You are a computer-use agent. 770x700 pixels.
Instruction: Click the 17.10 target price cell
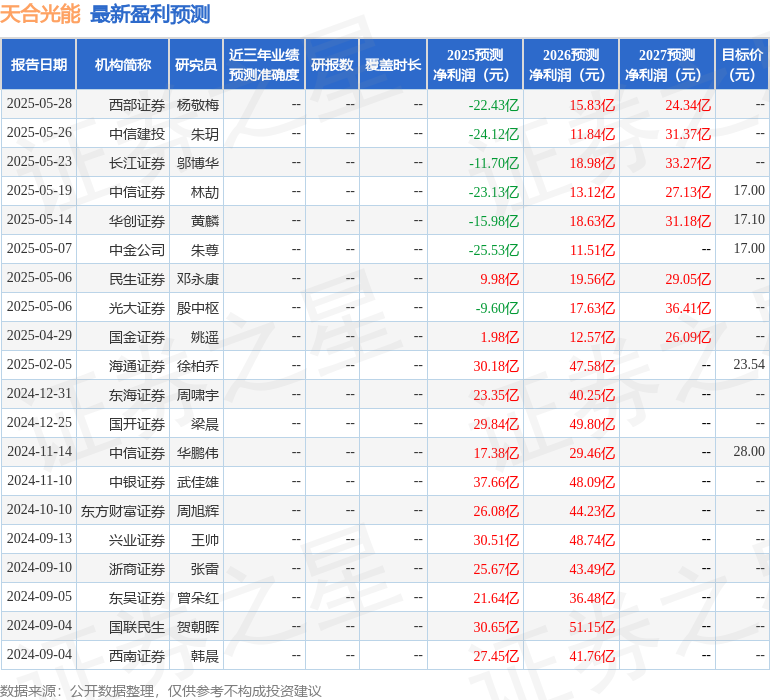748,219
